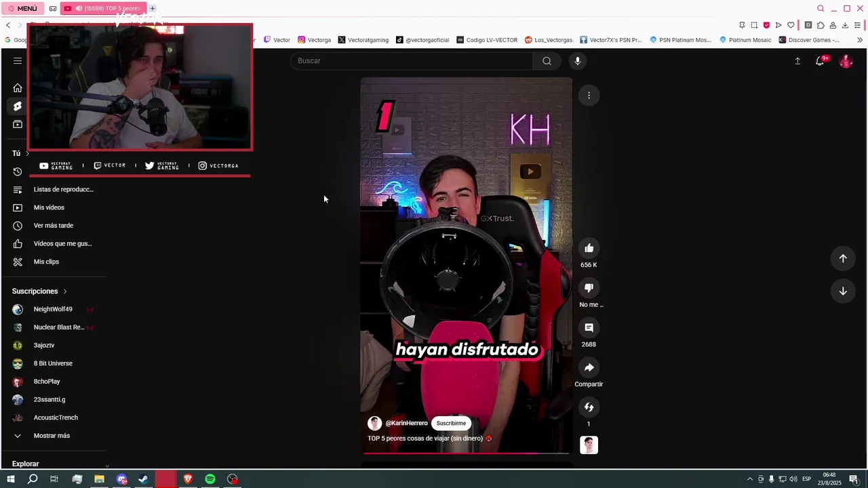Screen dimensions: 868x488
Task: Open Codigo LV-VECTOR bookmark
Action: click(x=487, y=40)
